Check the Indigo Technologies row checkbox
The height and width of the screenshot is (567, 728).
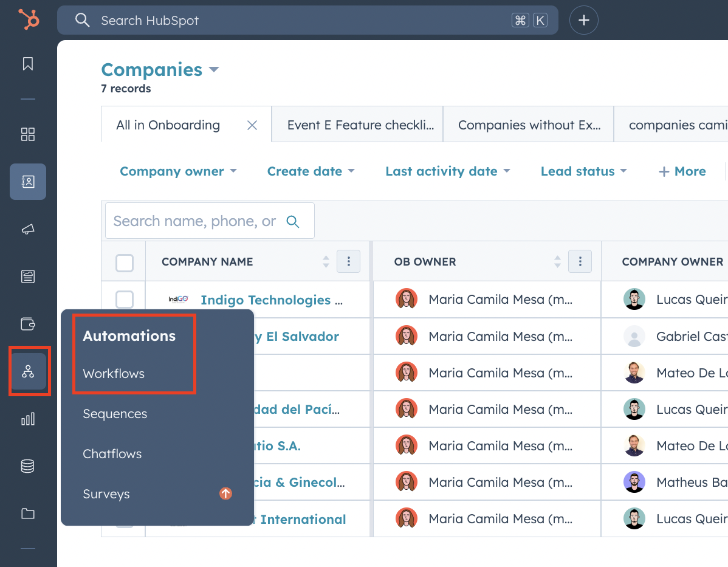[x=125, y=299]
